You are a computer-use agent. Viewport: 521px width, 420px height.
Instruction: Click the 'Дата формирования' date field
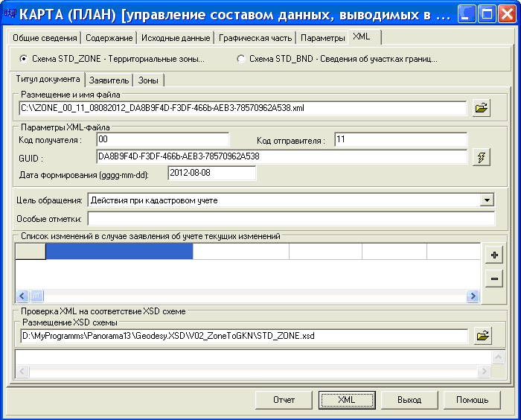pyautogui.click(x=211, y=174)
